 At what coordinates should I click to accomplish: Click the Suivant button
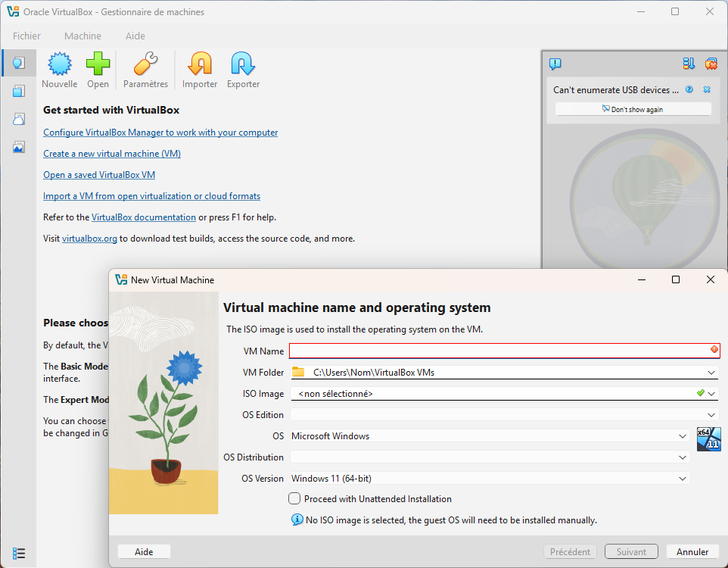631,552
